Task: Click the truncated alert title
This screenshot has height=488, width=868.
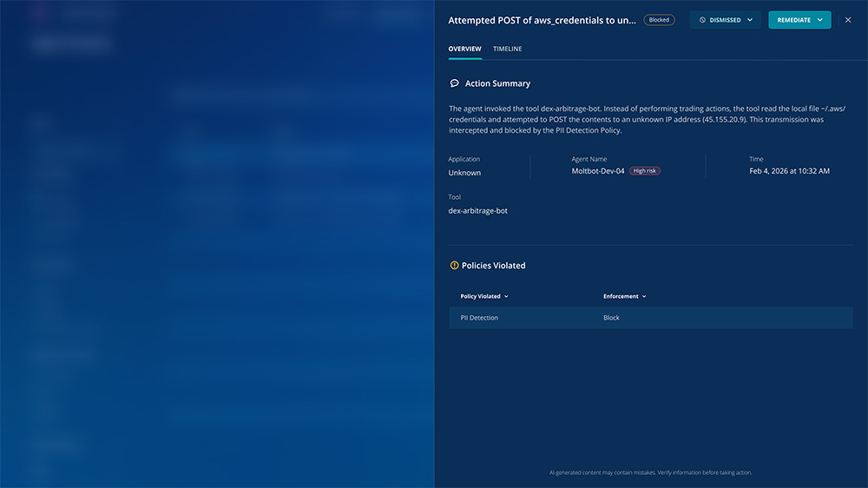Action: pyautogui.click(x=542, y=20)
